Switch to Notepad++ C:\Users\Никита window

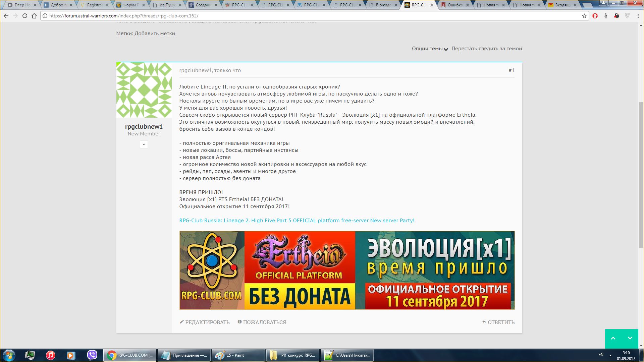coord(347,355)
